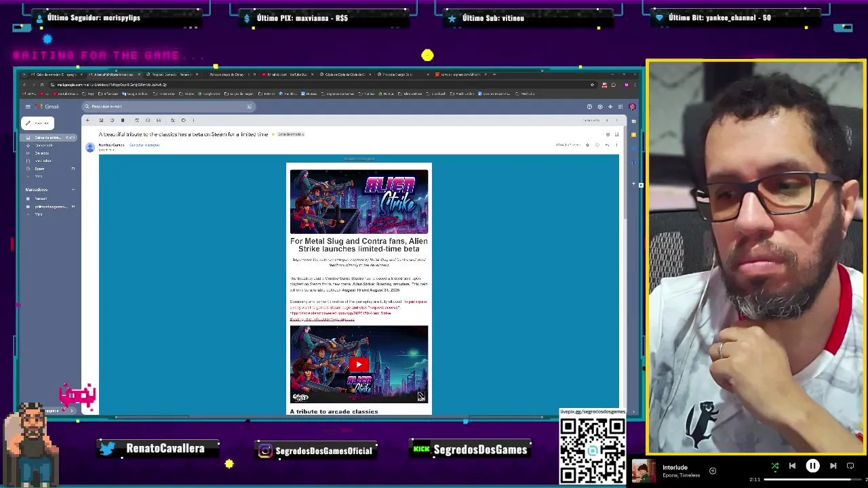Add Interlude to Liked Songs

713,470
